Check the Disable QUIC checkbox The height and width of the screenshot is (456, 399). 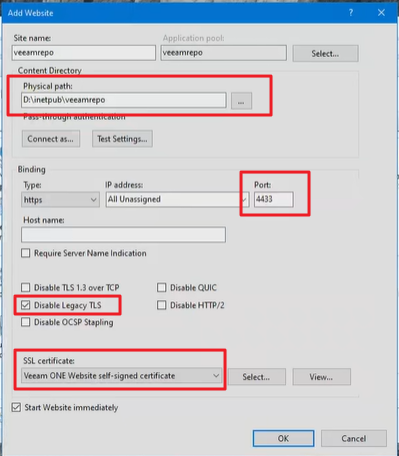click(162, 287)
